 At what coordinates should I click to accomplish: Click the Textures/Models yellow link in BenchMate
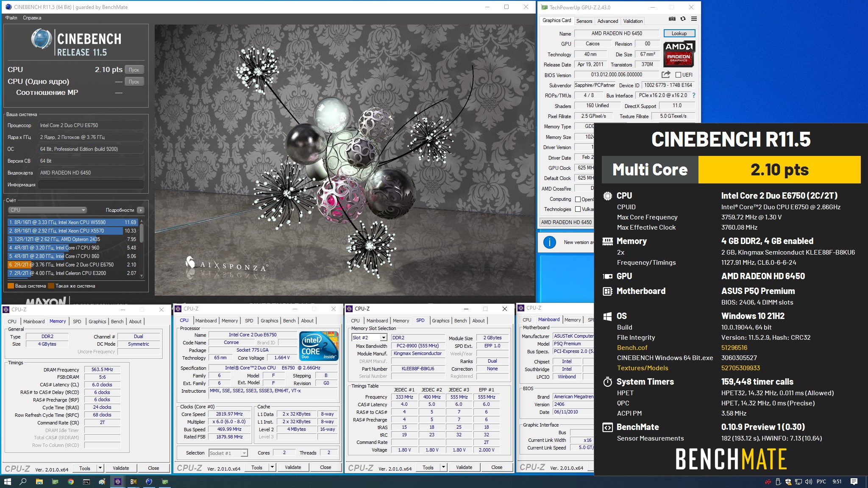[x=643, y=368]
